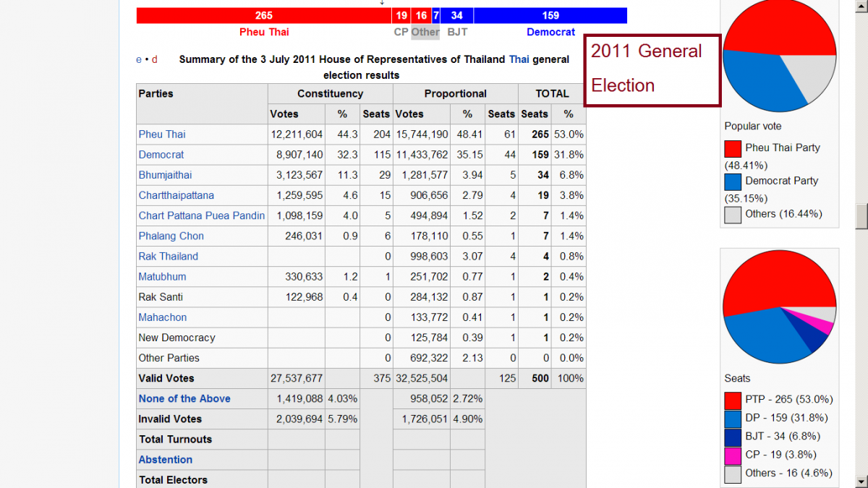This screenshot has width=868, height=488.
Task: Visit the Chart Pattana Puea Pandin link
Action: 202,215
